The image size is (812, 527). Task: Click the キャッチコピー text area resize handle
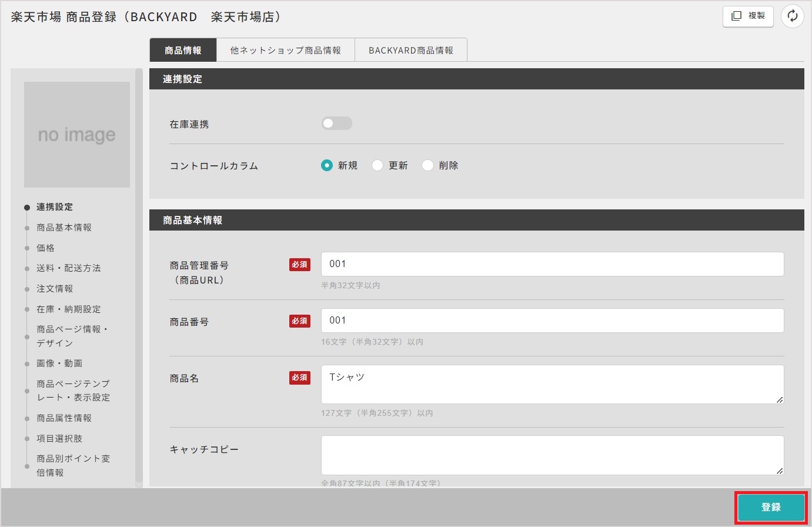(x=780, y=470)
